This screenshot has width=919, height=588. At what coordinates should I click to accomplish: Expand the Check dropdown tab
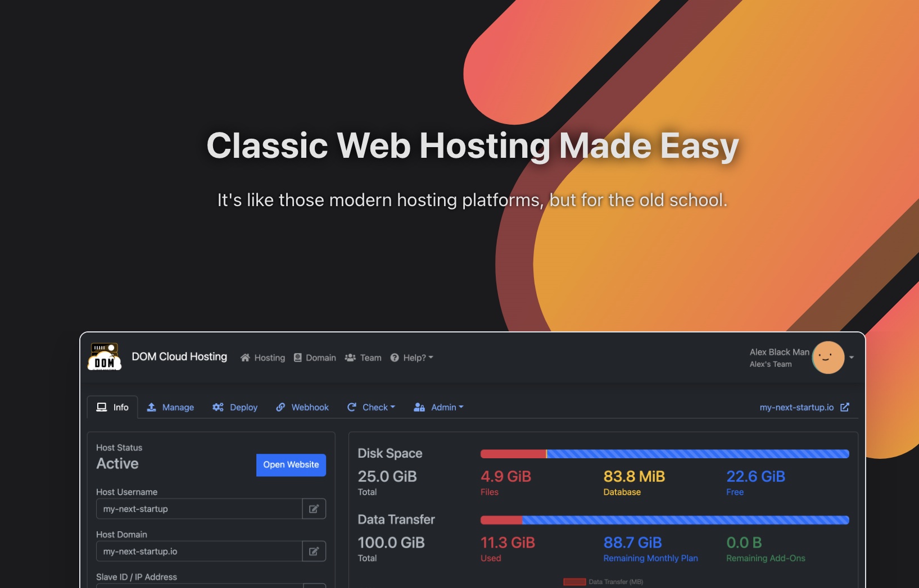click(371, 407)
